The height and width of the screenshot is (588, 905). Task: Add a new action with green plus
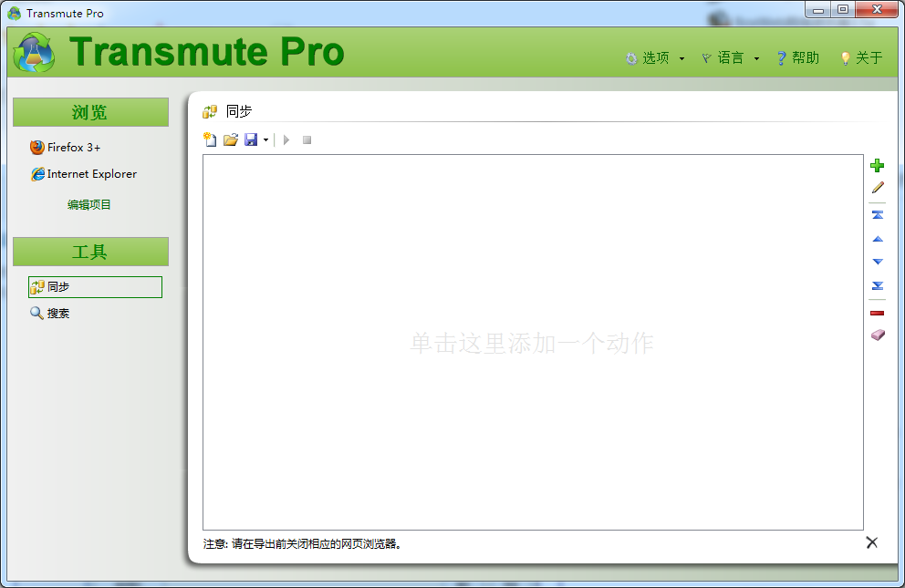(878, 165)
